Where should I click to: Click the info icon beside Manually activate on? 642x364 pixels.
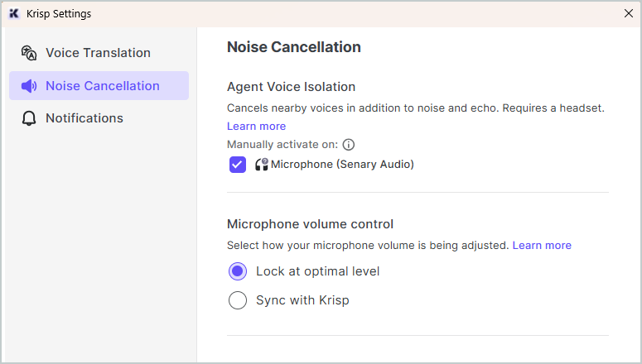(349, 145)
